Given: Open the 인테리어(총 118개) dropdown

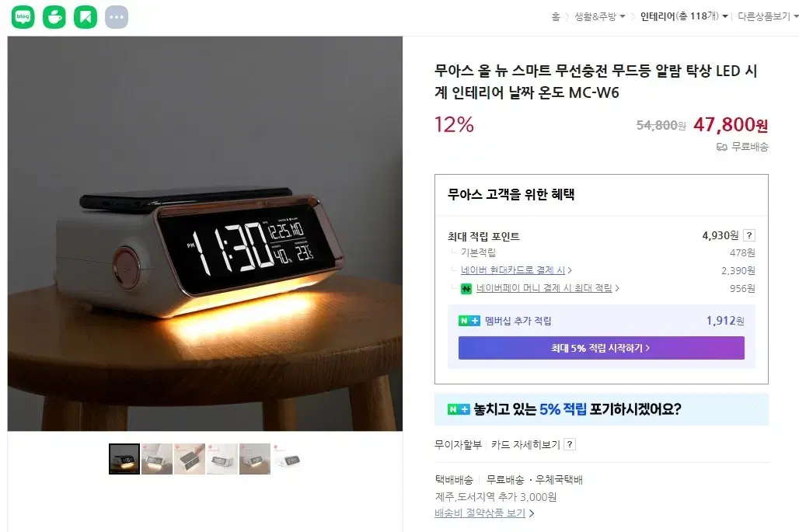Looking at the screenshot, I should (x=684, y=17).
